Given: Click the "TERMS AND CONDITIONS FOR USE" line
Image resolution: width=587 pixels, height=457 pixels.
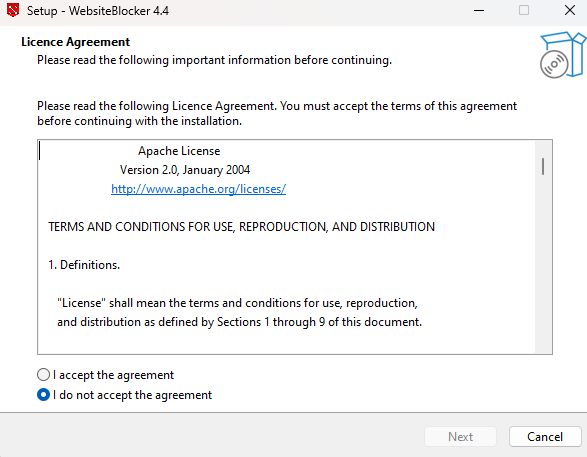Looking at the screenshot, I should tap(241, 227).
